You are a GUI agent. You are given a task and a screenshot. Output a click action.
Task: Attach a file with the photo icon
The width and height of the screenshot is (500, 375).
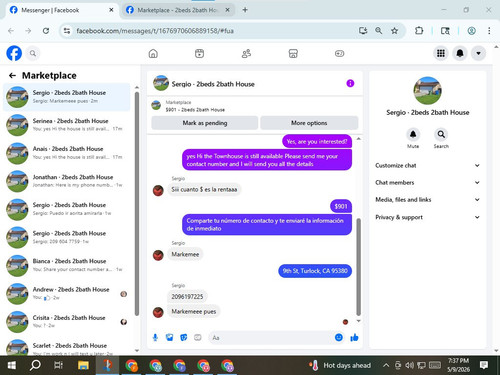(x=169, y=338)
